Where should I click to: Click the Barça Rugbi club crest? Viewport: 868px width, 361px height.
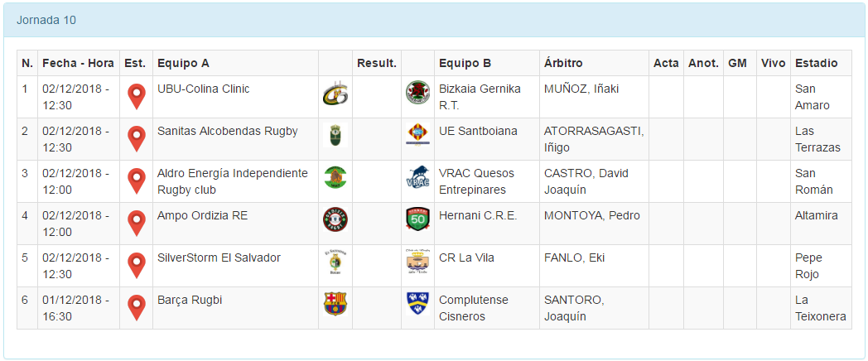[x=335, y=304]
